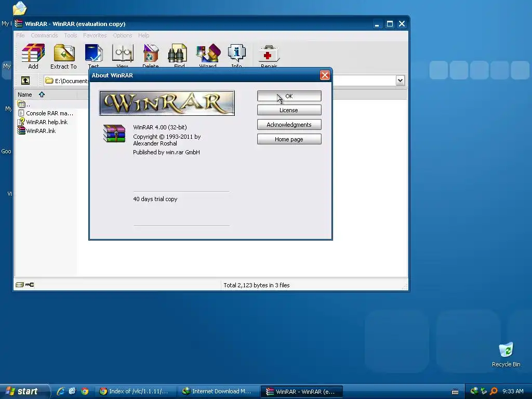Switch to Internet Download Manager taskbar button
Image resolution: width=532 pixels, height=399 pixels.
(219, 391)
